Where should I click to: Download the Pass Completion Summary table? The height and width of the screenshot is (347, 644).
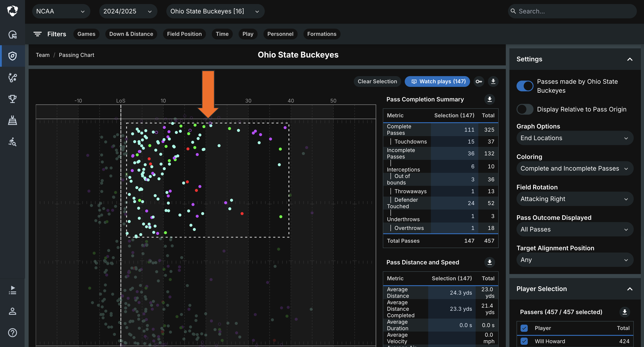(489, 99)
